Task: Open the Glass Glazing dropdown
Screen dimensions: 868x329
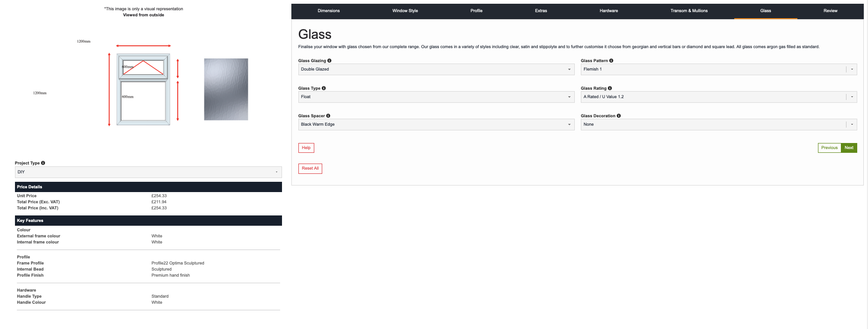Action: coord(436,69)
